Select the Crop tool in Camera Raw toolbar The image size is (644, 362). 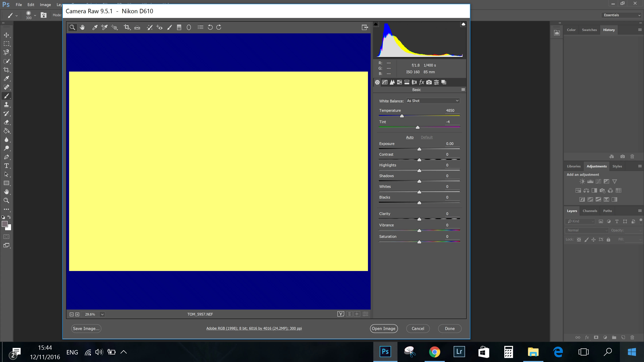point(126,27)
